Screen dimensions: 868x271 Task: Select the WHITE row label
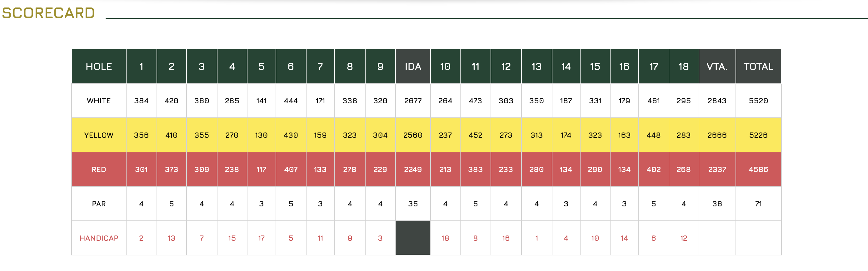pos(99,101)
